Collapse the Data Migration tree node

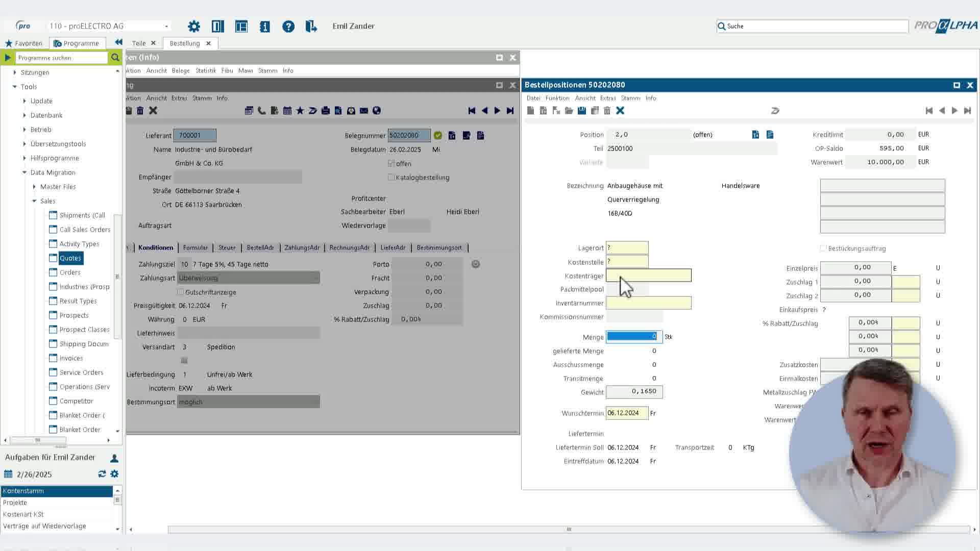click(24, 172)
